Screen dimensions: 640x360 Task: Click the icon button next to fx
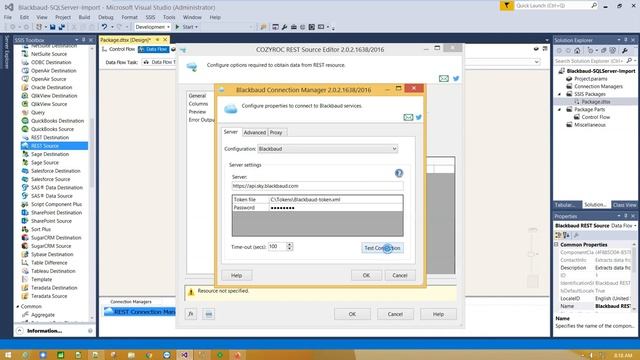[x=209, y=314]
